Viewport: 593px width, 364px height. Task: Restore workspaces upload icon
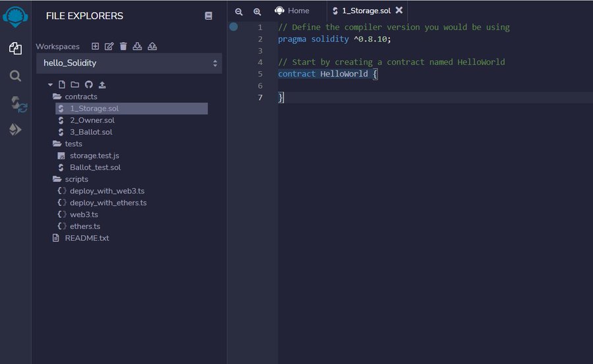tap(152, 46)
